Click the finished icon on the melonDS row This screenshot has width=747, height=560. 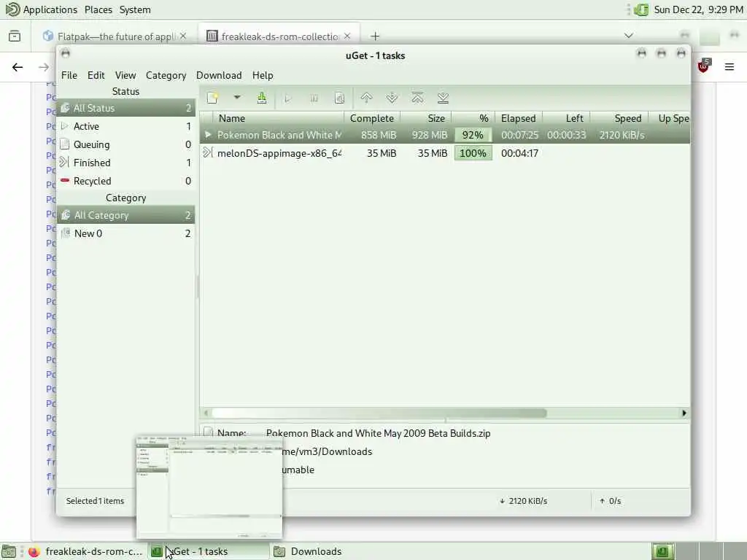(x=208, y=152)
